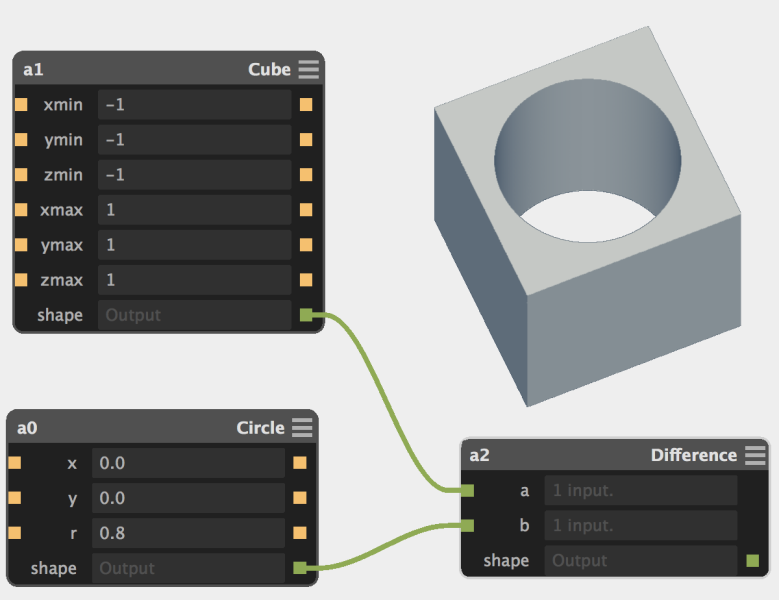Click the green shape output port of Difference
The height and width of the screenshot is (600, 779).
(752, 560)
